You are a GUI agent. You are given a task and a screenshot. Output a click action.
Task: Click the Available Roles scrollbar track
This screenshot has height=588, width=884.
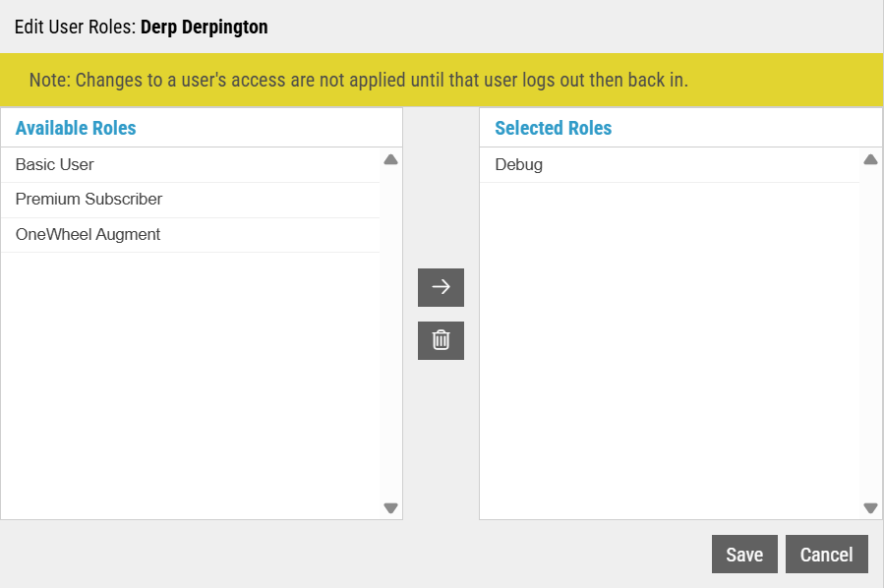390,333
